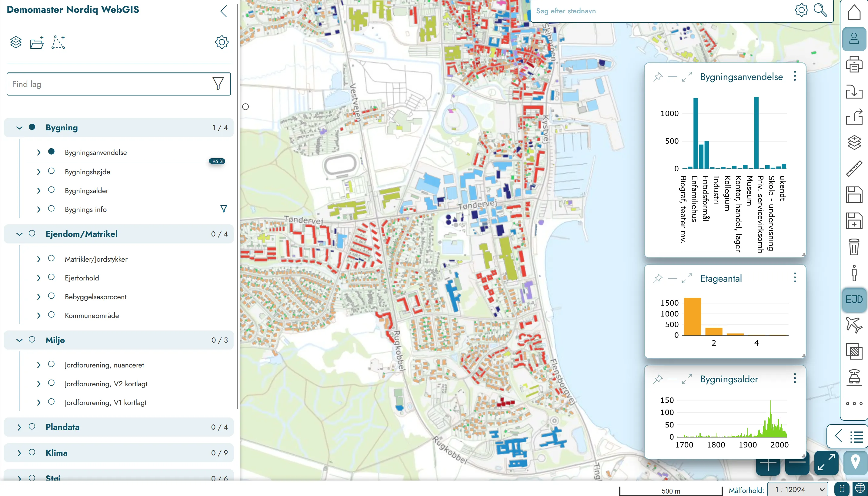Expand the Klima group
The width and height of the screenshot is (868, 496).
tap(19, 453)
